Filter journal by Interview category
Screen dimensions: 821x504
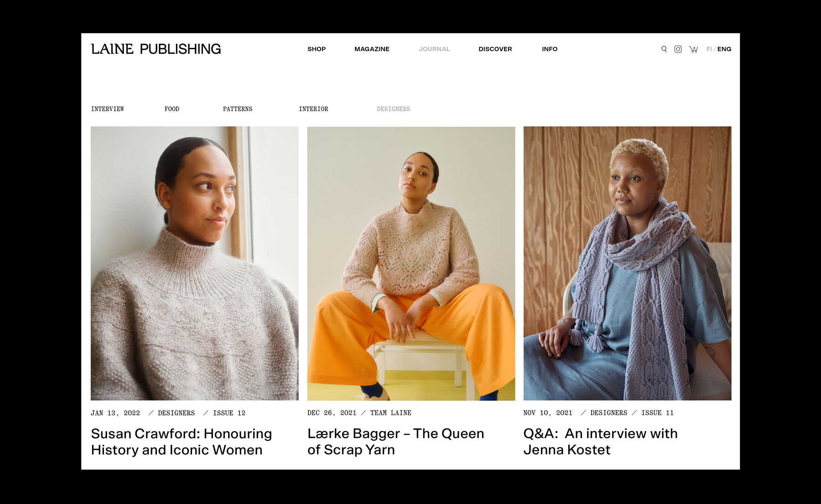click(108, 109)
